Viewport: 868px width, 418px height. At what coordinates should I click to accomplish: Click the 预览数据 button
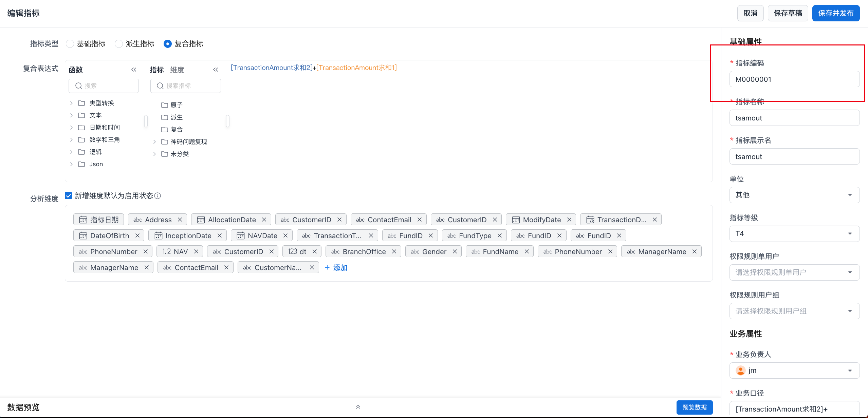point(694,407)
